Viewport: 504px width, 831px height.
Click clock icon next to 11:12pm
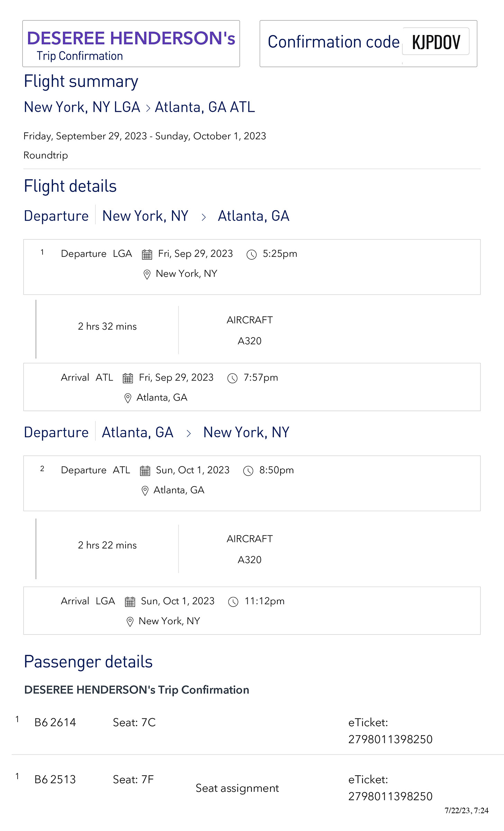point(233,602)
